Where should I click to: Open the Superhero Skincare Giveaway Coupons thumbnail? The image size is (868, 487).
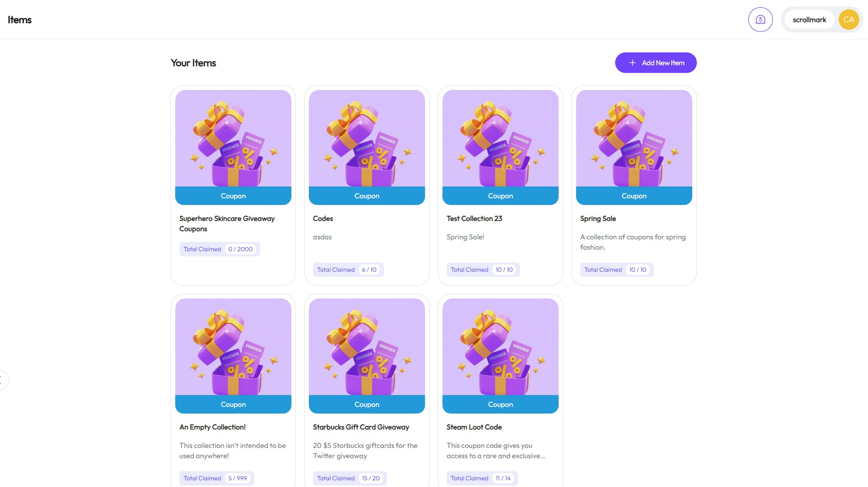point(233,138)
